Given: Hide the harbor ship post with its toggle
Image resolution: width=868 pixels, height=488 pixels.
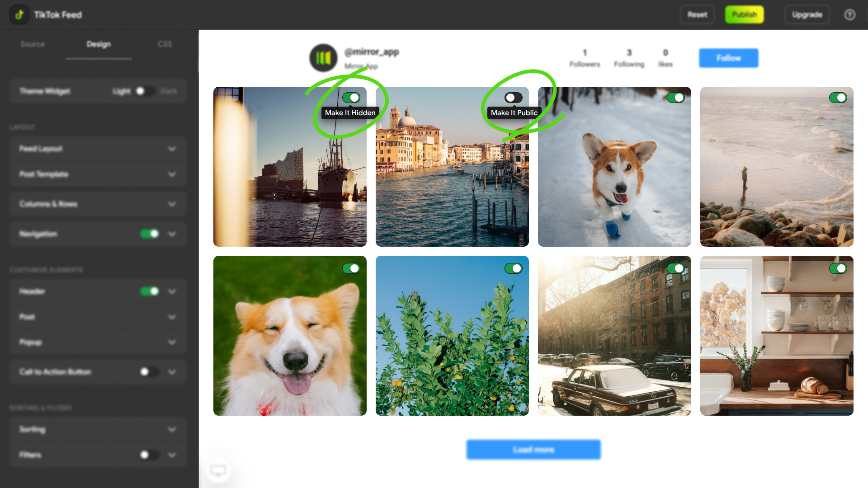Looking at the screenshot, I should pyautogui.click(x=352, y=98).
